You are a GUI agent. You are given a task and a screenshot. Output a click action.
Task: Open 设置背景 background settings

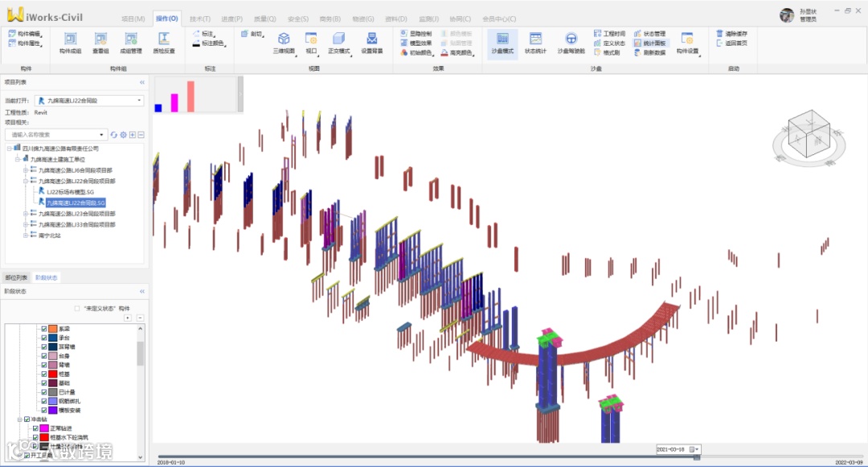tap(372, 43)
